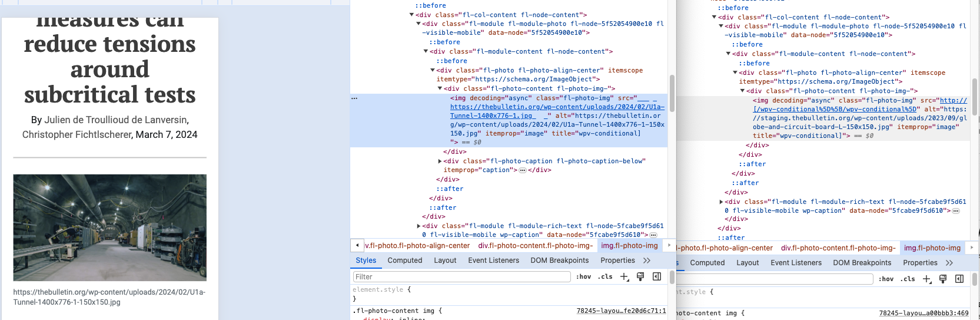Screen dimensions: 980x320
Task: Select img.fl-photo-img breadcrumb in left DevTools
Action: [629, 246]
